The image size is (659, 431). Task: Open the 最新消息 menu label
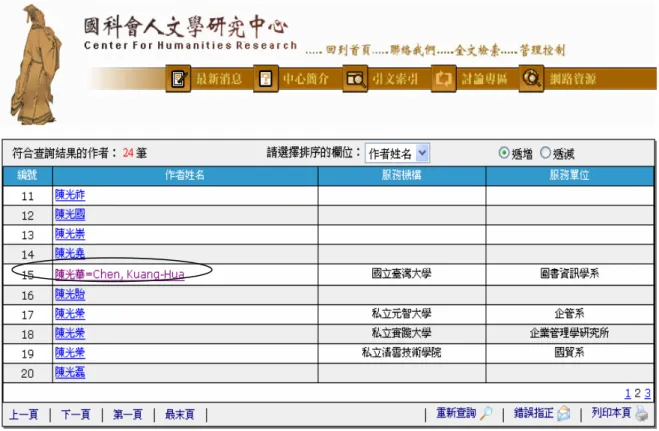(219, 79)
